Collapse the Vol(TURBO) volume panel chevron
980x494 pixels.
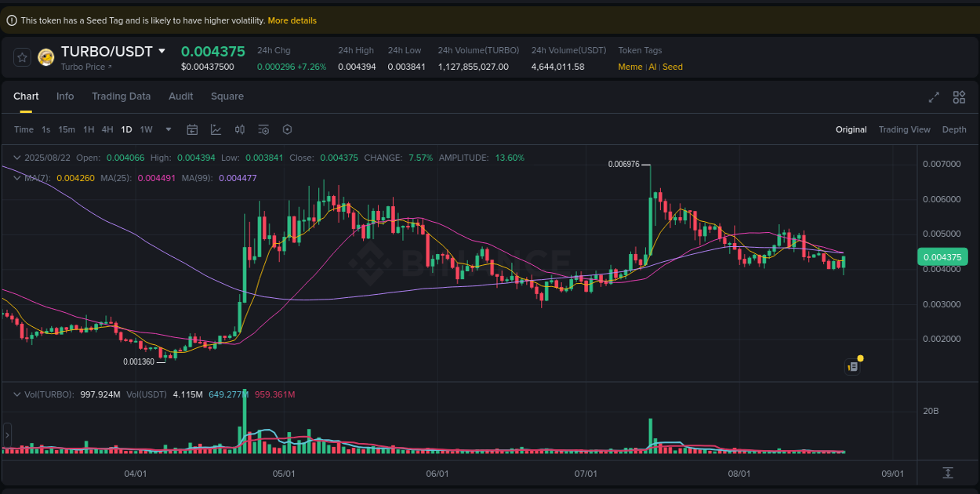(16, 394)
